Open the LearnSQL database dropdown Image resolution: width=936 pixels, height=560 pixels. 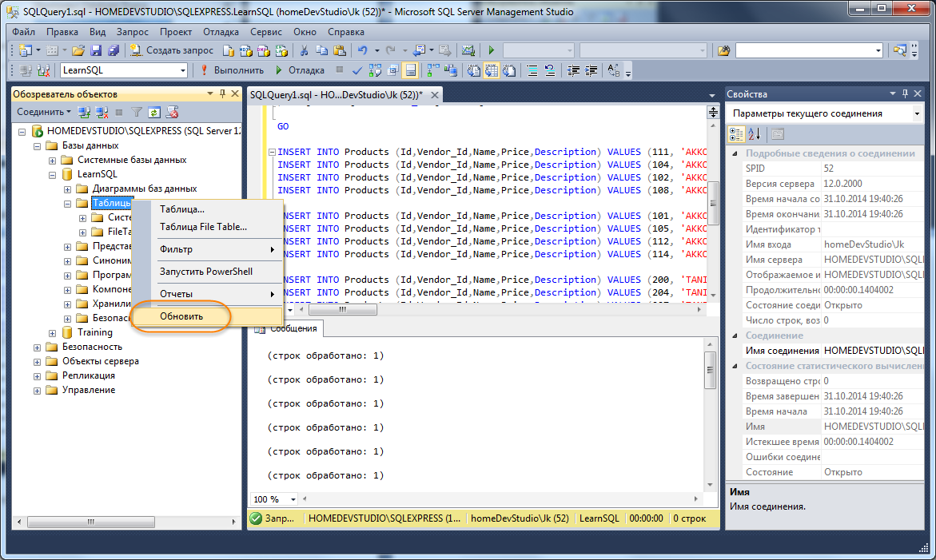tap(183, 70)
